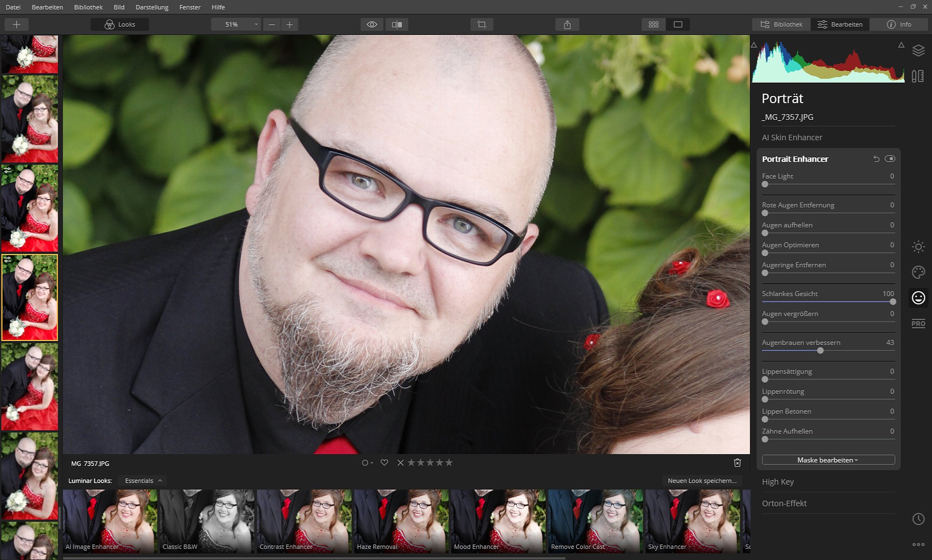Viewport: 932px width, 560px height.
Task: Click the share/export icon
Action: pos(567,24)
